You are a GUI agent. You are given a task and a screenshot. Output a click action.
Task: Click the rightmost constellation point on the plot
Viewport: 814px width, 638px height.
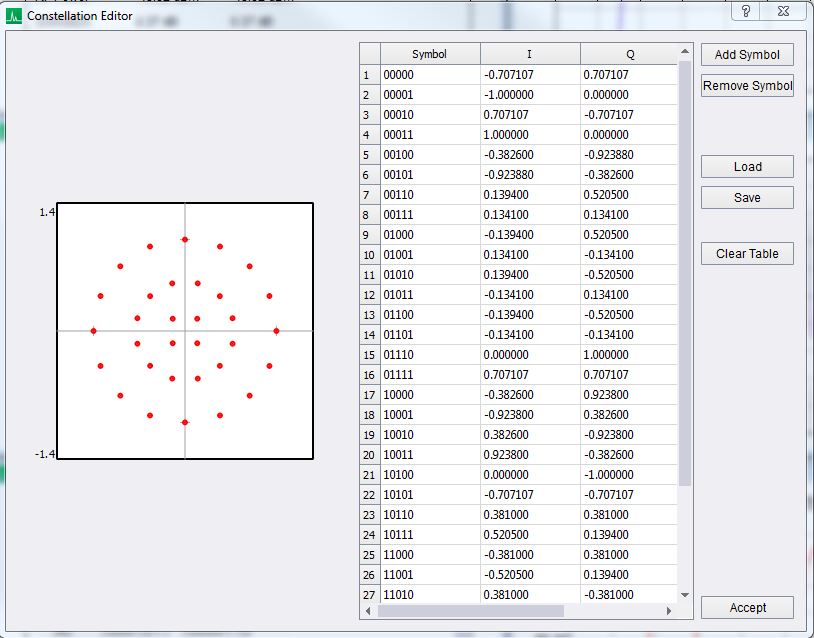(276, 330)
